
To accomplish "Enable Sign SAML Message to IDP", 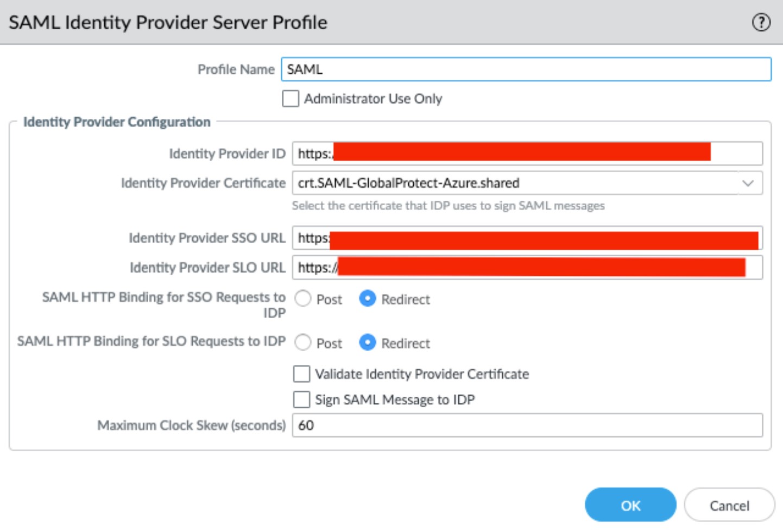I will tap(300, 400).
